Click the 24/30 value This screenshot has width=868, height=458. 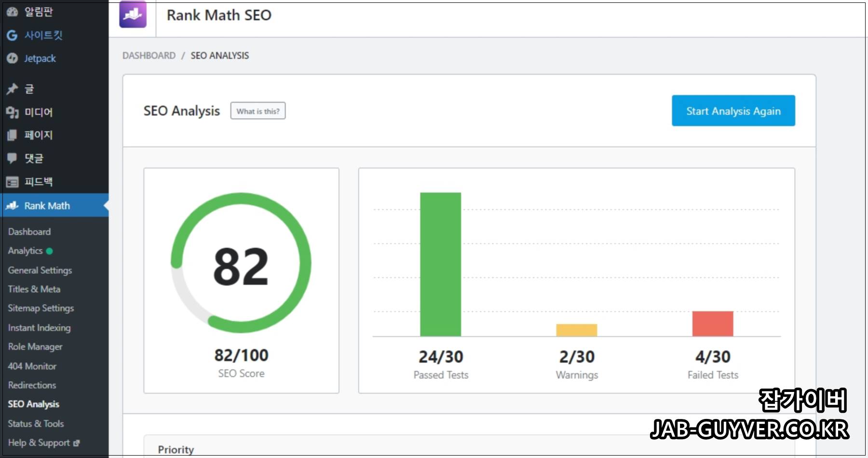[x=441, y=357]
